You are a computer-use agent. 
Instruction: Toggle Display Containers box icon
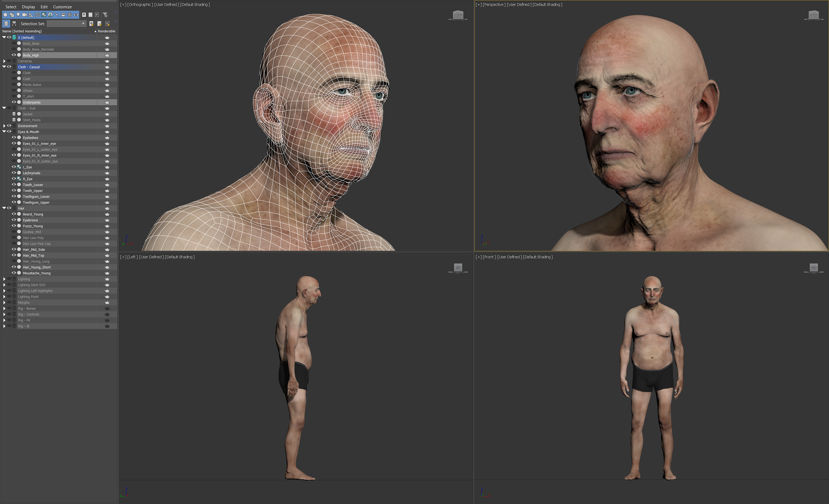click(x=63, y=15)
